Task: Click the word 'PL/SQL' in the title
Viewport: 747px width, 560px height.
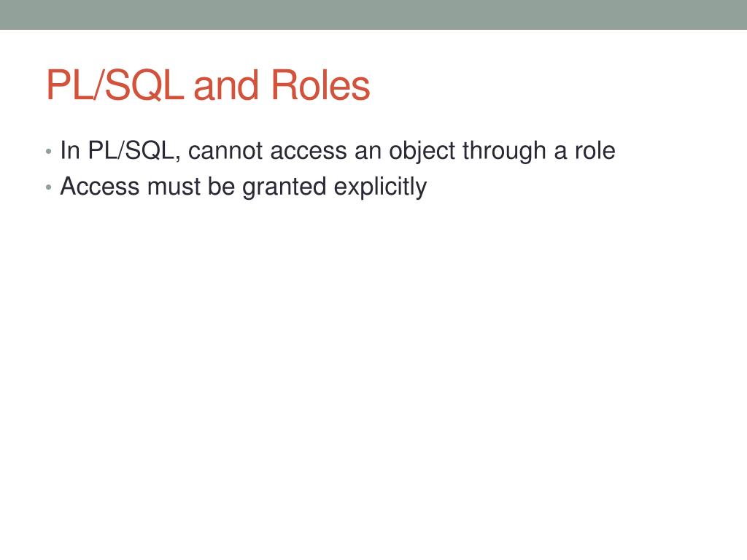Action: point(115,85)
